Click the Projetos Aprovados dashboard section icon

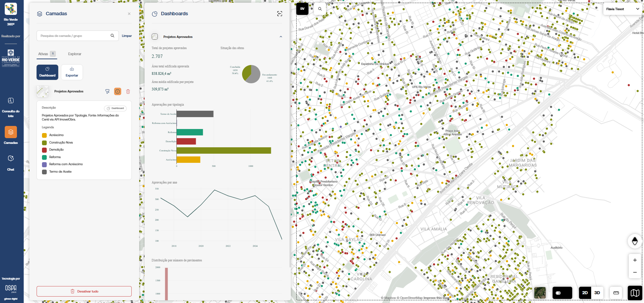tap(155, 37)
